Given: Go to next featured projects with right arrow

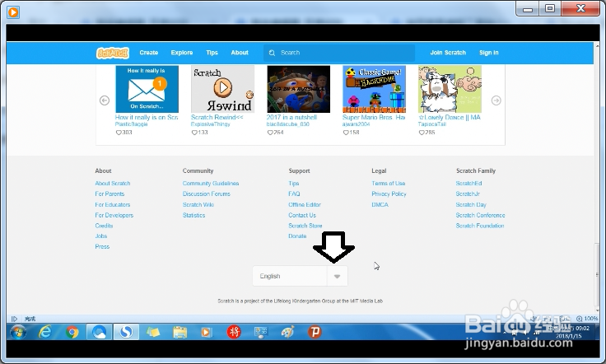Looking at the screenshot, I should point(496,100).
